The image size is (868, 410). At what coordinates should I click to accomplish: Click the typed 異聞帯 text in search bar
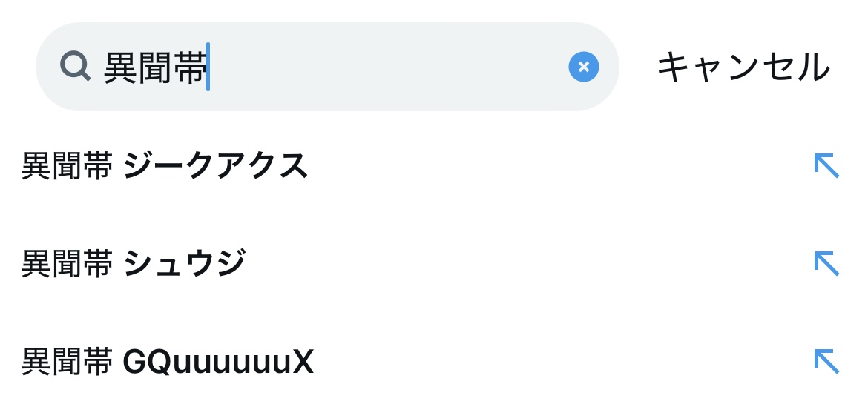click(x=154, y=67)
